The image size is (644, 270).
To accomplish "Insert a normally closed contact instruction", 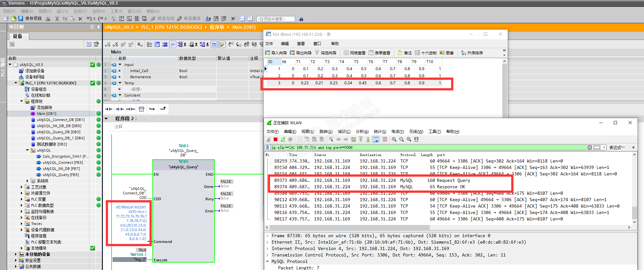I will click(x=120, y=109).
